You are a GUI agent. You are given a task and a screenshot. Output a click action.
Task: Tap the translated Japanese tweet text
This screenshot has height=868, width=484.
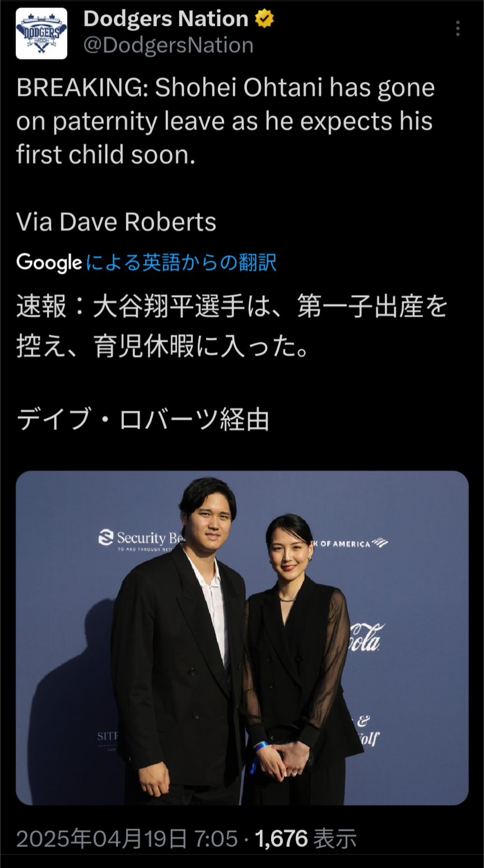232,363
